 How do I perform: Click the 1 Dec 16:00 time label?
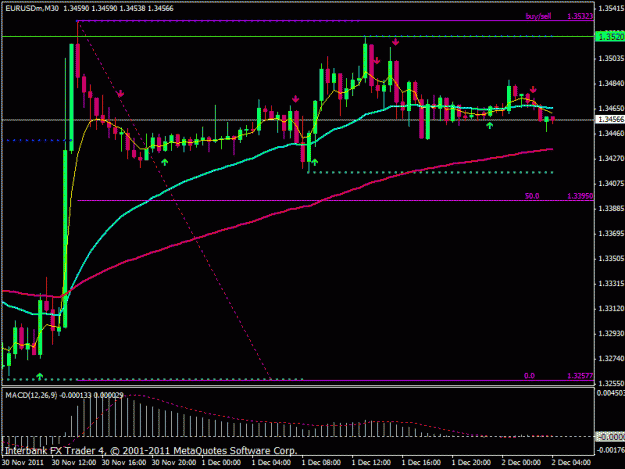[x=421, y=462]
